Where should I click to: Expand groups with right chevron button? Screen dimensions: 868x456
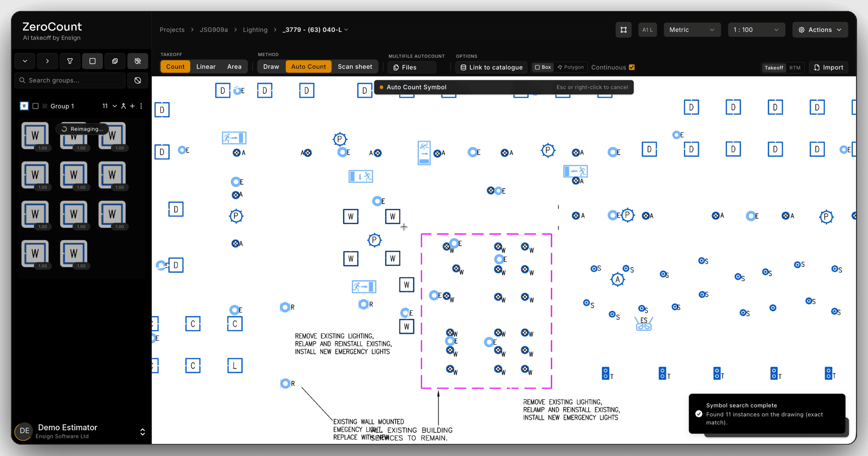(47, 61)
